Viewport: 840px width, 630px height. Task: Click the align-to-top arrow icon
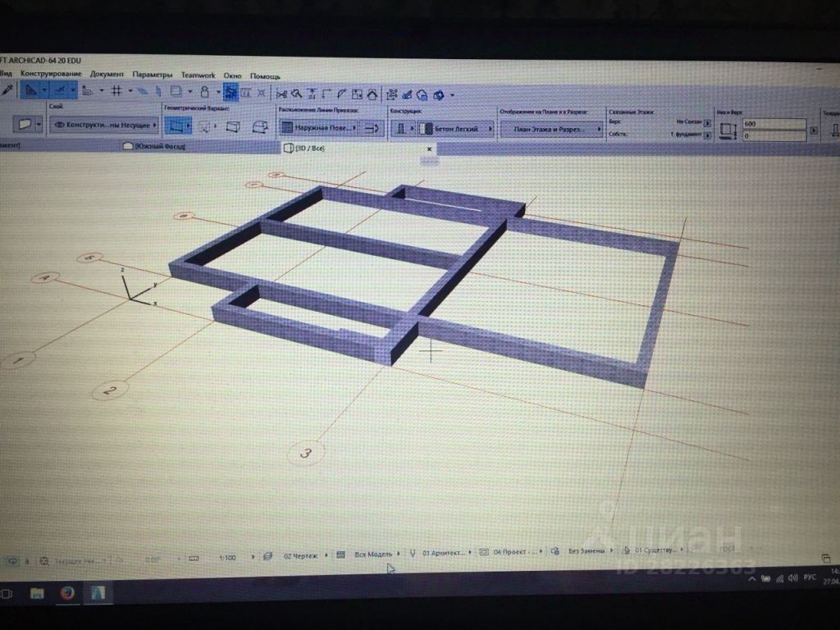[312, 94]
